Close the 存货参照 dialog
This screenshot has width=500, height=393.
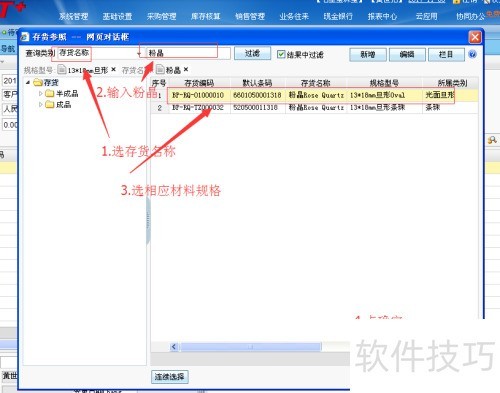click(475, 37)
